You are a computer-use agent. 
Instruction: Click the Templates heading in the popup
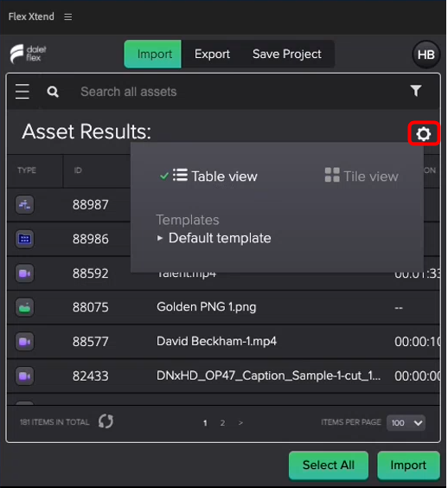click(188, 220)
